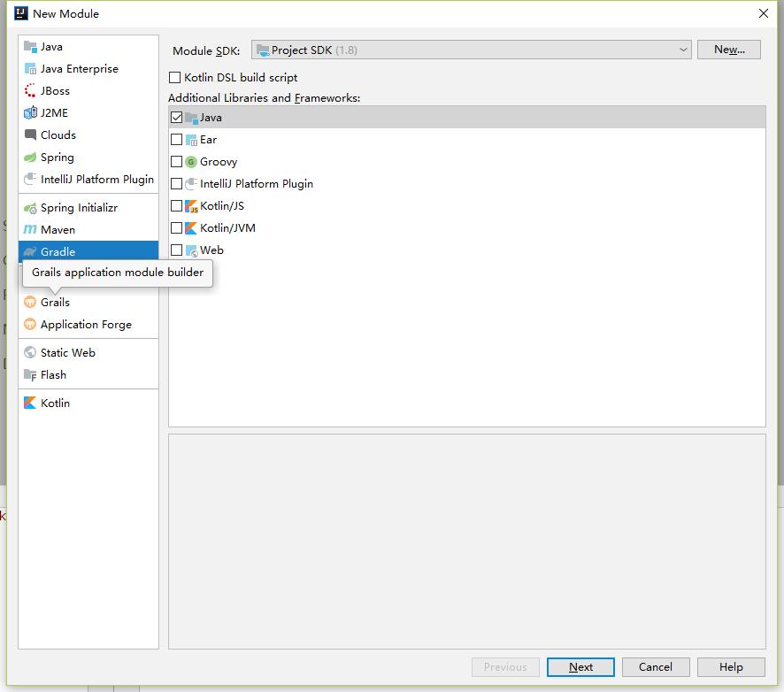Click the Java module type icon
The height and width of the screenshot is (692, 784).
[x=30, y=47]
